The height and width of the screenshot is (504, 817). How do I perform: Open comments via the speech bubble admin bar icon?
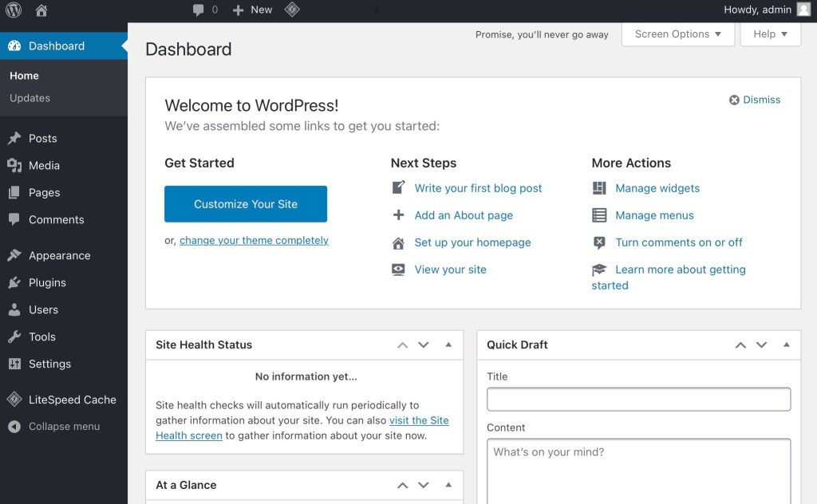coord(198,10)
